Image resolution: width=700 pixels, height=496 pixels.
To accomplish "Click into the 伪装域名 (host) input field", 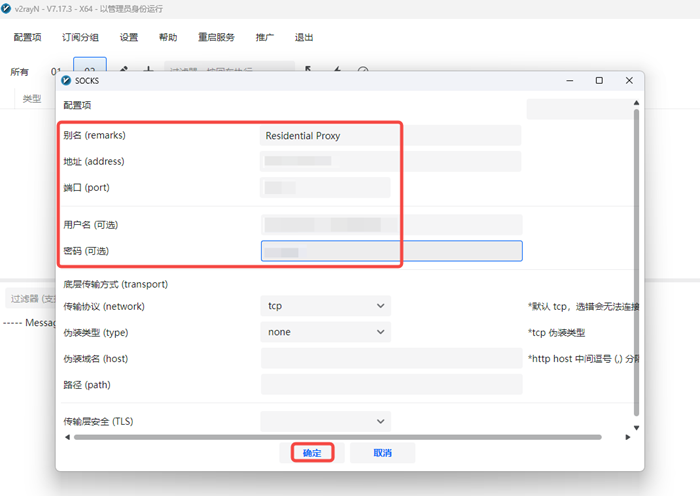I will click(x=392, y=358).
